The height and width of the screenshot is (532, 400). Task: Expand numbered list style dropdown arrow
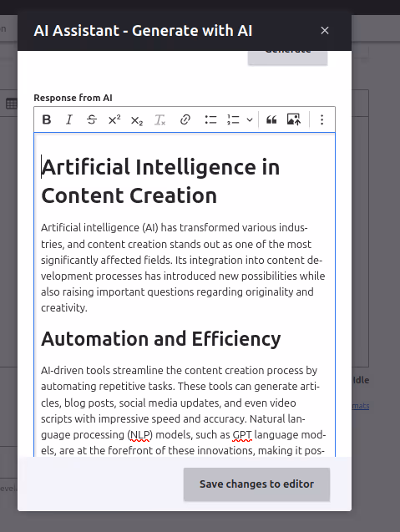(250, 119)
